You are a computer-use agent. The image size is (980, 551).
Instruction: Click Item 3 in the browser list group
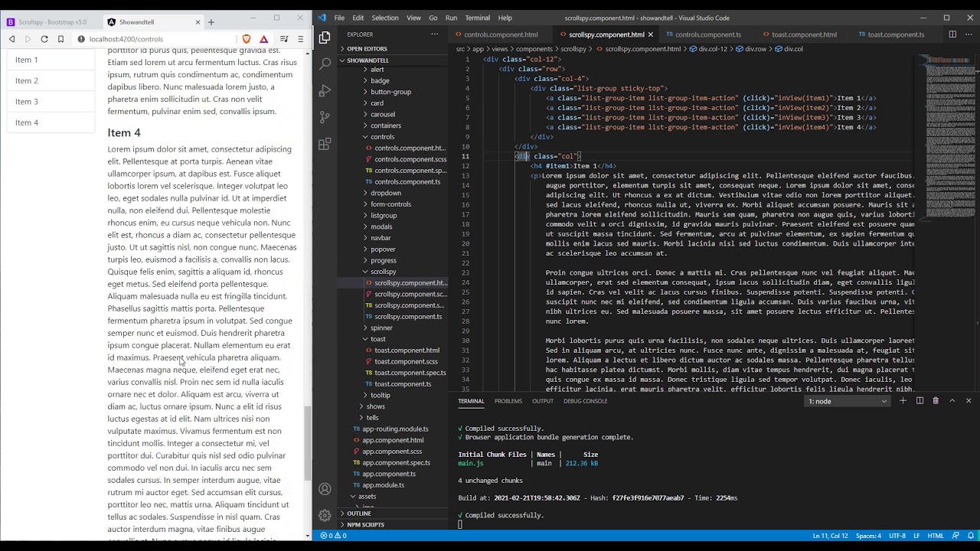(51, 102)
